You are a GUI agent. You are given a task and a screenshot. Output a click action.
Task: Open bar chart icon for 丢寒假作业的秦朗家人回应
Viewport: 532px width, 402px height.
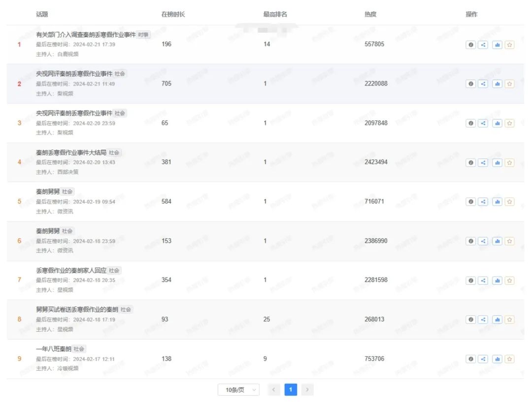pyautogui.click(x=497, y=280)
